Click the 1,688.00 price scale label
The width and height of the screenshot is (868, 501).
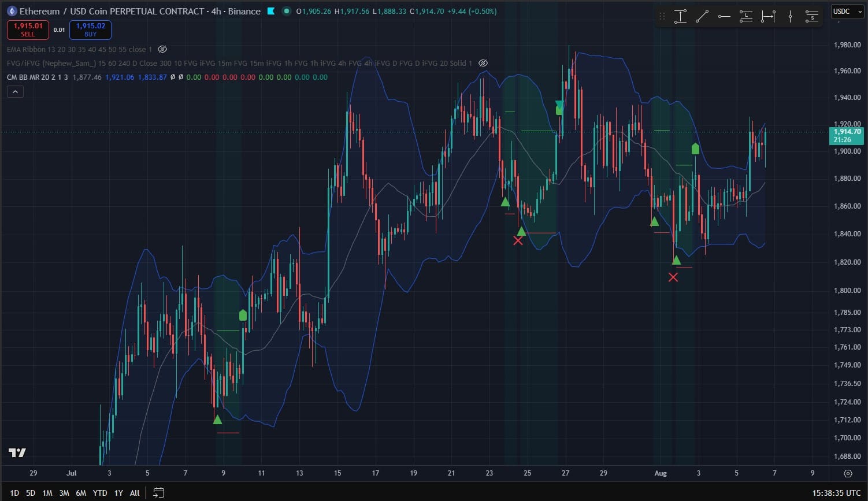848,457
